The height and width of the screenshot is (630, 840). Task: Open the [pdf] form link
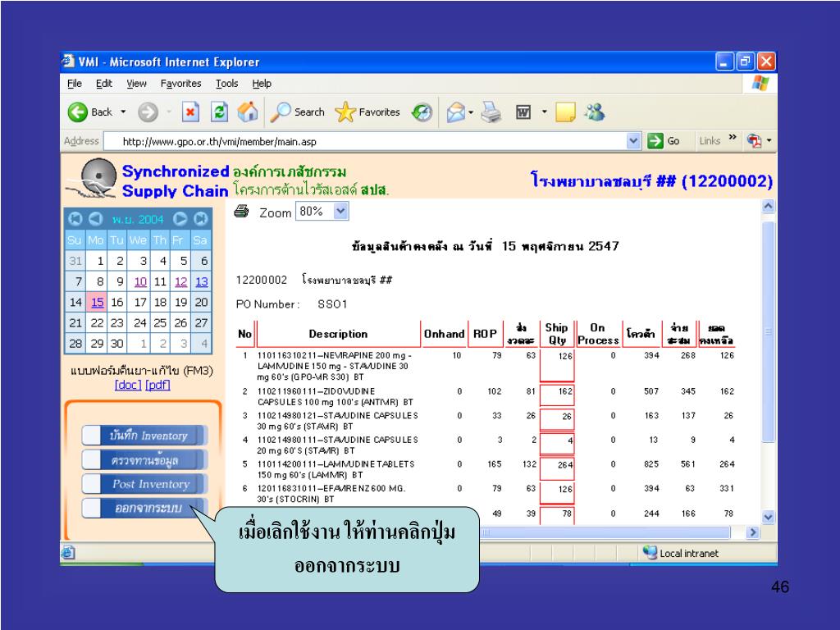(157, 385)
